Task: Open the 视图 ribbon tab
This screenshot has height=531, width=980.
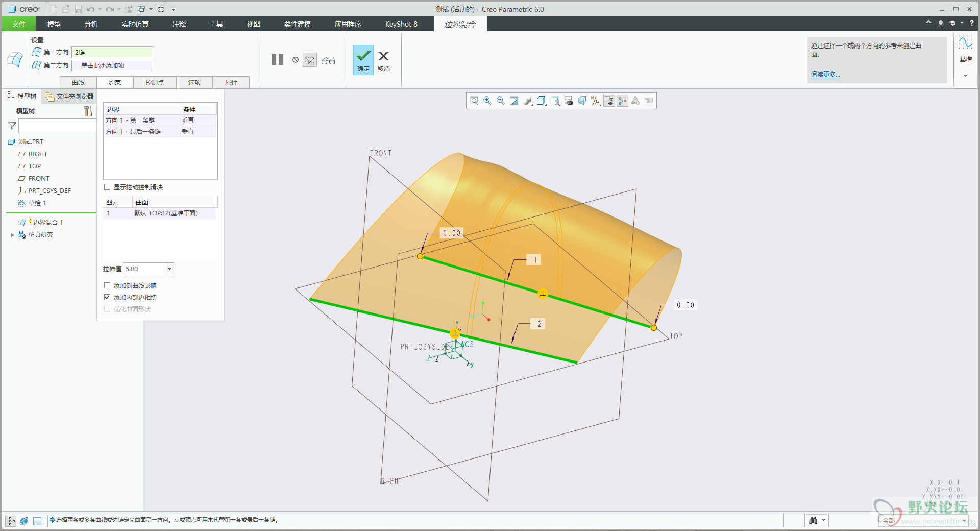Action: click(254, 24)
